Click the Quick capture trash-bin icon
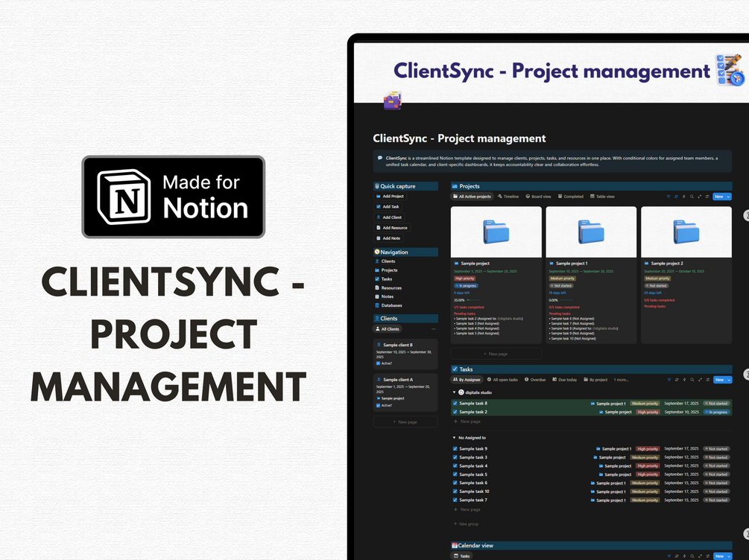The height and width of the screenshot is (560, 749). point(377,186)
